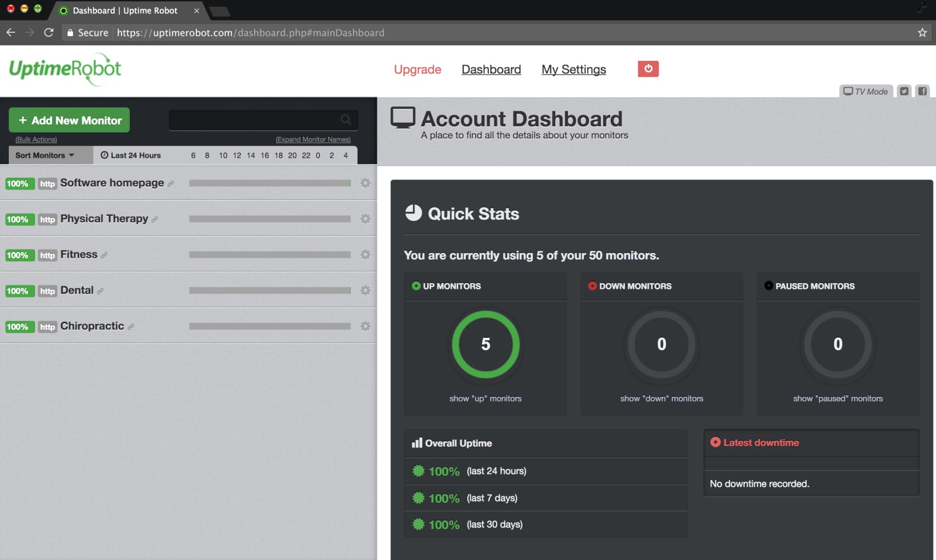
Task: Expand the Sort Monitors dropdown
Action: [50, 155]
